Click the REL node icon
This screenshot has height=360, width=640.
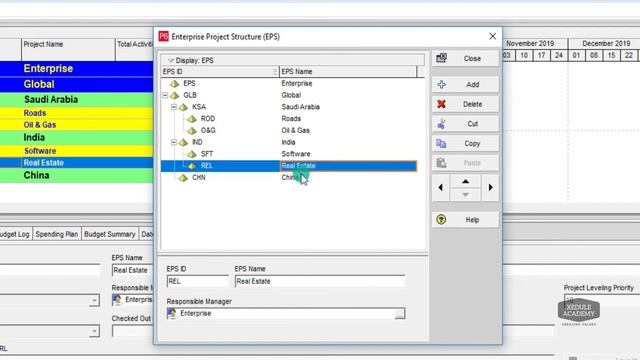(x=192, y=166)
